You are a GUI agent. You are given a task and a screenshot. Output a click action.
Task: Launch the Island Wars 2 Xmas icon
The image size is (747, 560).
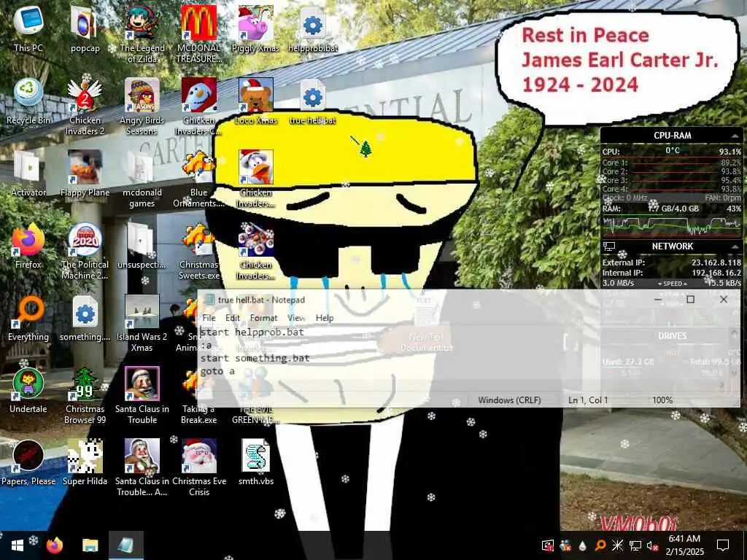pyautogui.click(x=142, y=324)
